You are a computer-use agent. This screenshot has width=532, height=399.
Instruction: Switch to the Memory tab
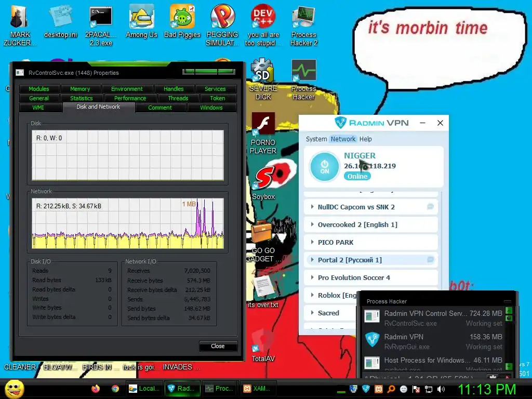click(80, 89)
